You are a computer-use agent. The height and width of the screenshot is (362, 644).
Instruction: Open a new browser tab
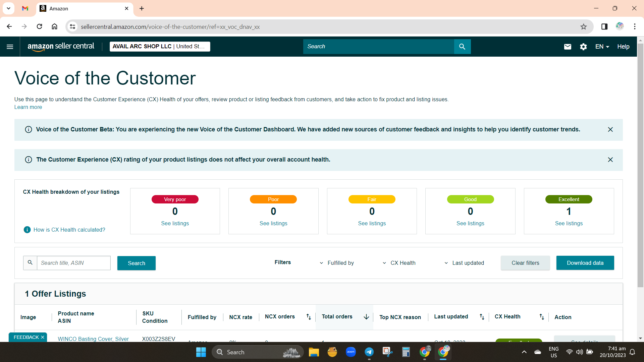point(142,8)
